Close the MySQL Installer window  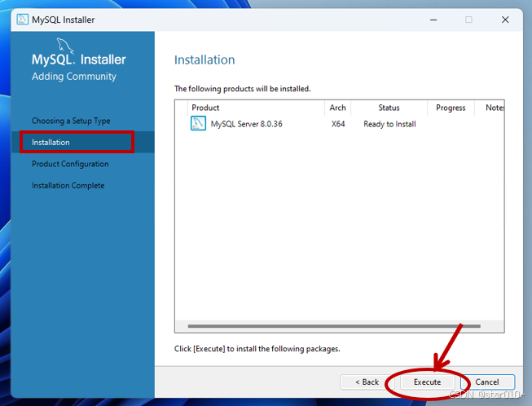click(x=505, y=20)
